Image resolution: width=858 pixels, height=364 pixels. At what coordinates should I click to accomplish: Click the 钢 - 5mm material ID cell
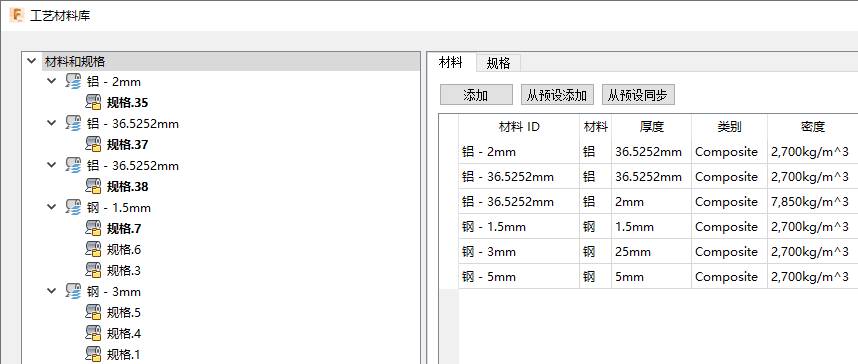[519, 277]
